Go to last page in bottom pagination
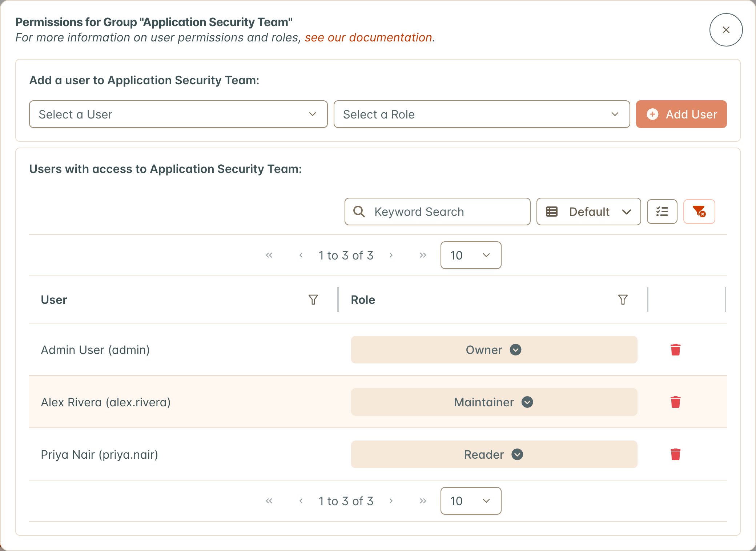This screenshot has height=551, width=756. click(423, 501)
